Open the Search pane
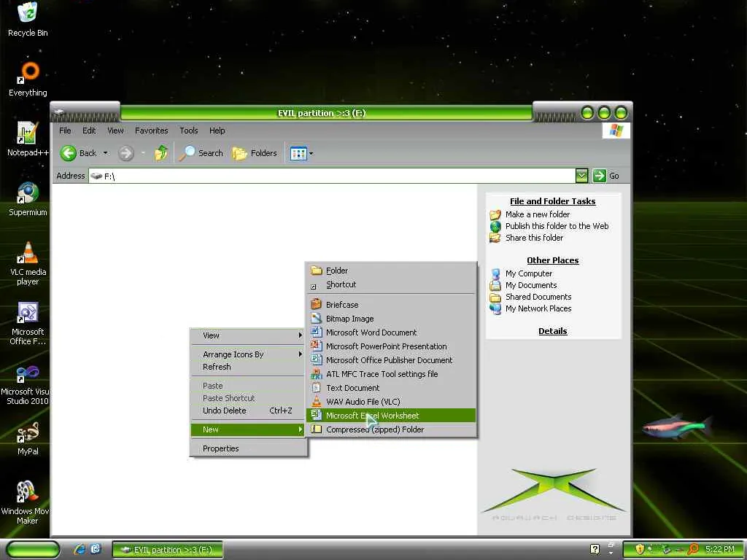 pos(201,153)
